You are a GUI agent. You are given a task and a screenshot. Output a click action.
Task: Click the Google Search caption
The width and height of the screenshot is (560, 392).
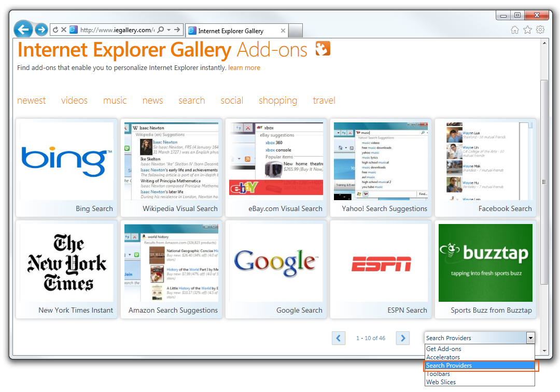pos(299,310)
